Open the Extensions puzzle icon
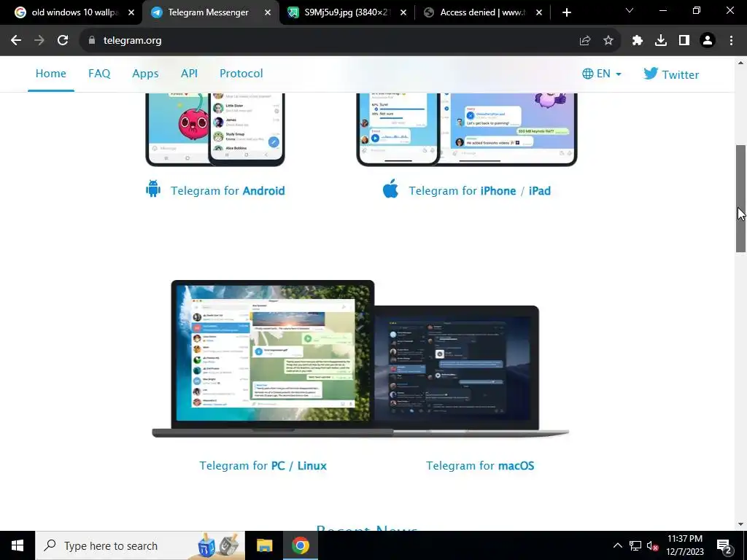Viewport: 747px width, 560px height. (638, 41)
